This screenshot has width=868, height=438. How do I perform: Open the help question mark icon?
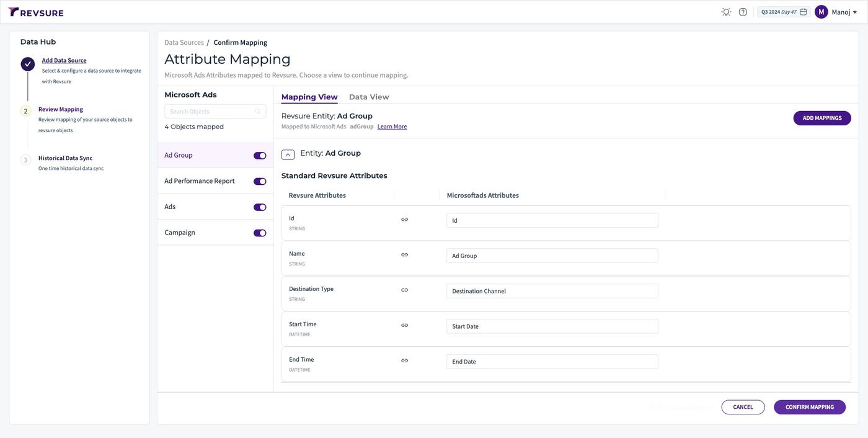coord(743,12)
